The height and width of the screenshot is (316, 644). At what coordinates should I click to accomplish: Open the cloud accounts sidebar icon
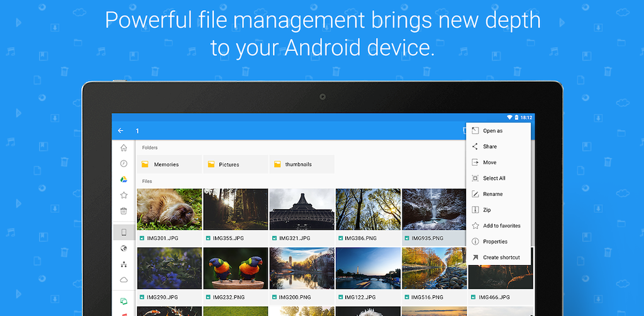pos(124,280)
